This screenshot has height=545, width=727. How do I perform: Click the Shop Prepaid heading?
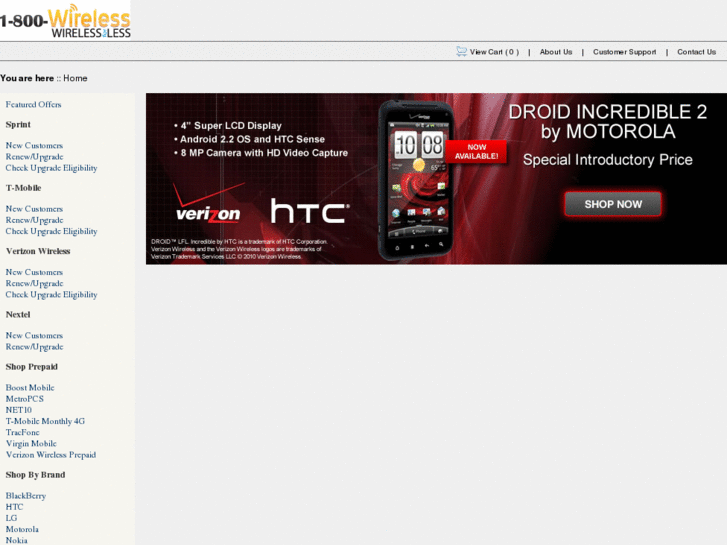click(32, 366)
